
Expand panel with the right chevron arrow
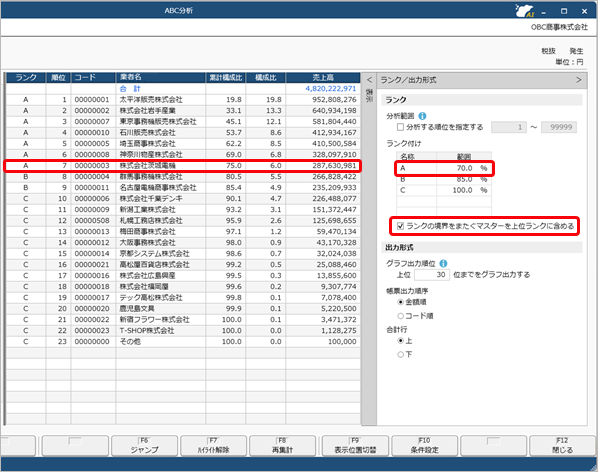tap(579, 80)
